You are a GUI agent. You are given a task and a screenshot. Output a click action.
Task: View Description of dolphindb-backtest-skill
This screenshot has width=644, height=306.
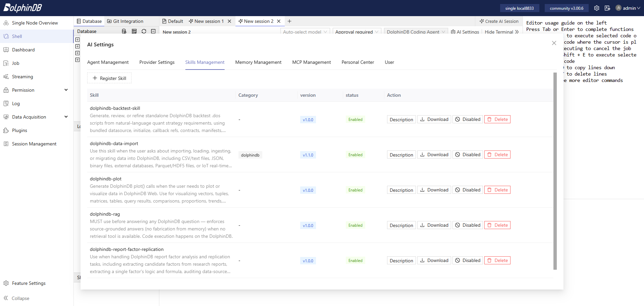(x=401, y=119)
